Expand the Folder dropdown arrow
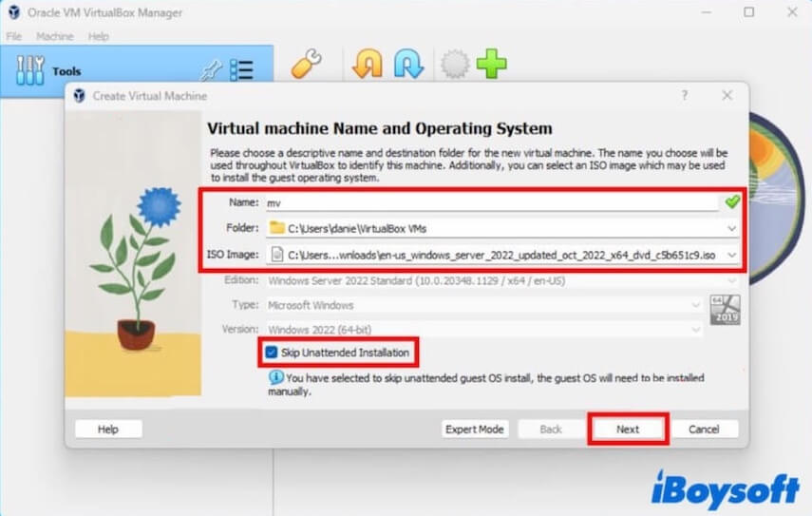Screen dimensions: 812x516 point(731,228)
